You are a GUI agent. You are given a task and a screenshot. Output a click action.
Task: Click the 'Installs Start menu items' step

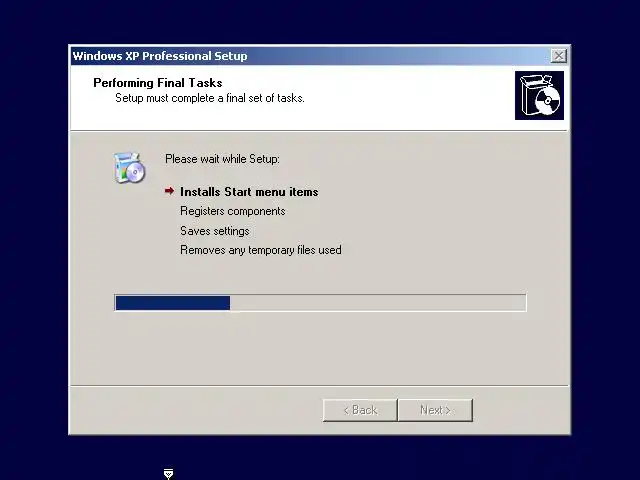point(249,192)
